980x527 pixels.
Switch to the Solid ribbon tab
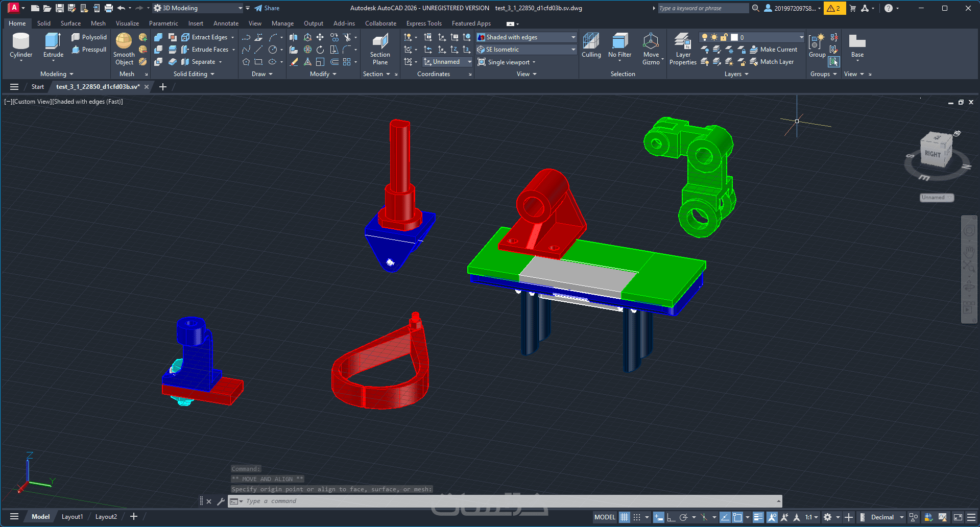[44, 23]
